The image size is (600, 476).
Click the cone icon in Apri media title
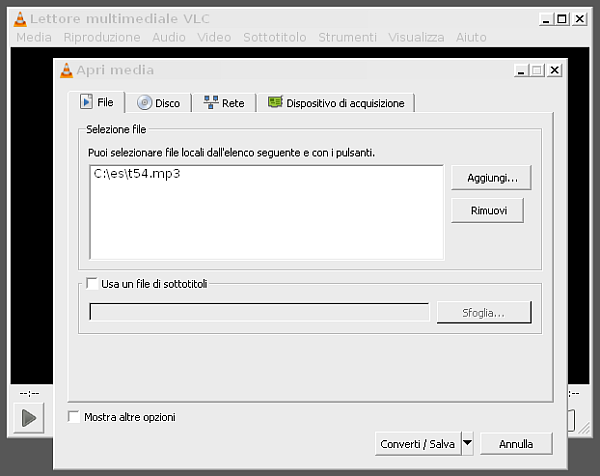coord(66,71)
